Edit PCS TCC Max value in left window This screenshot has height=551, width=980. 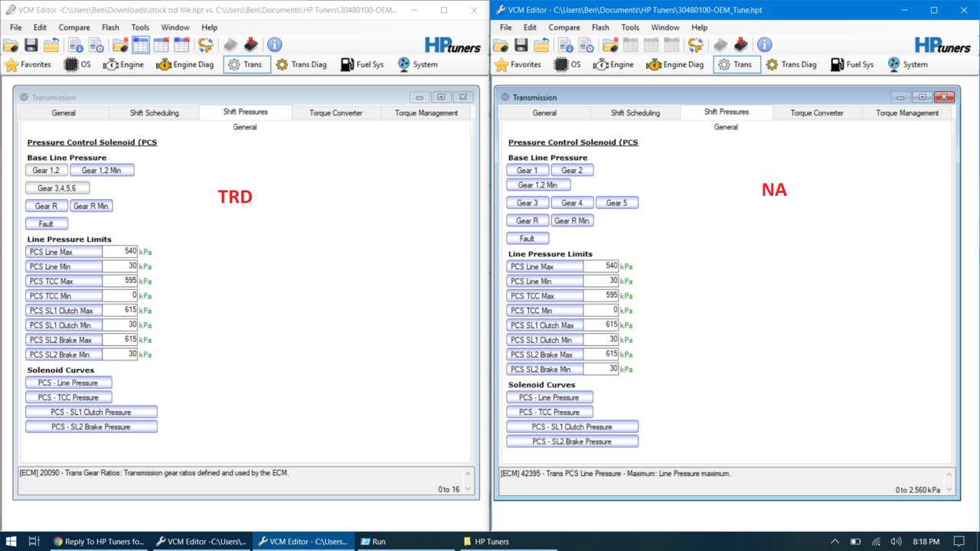(119, 281)
